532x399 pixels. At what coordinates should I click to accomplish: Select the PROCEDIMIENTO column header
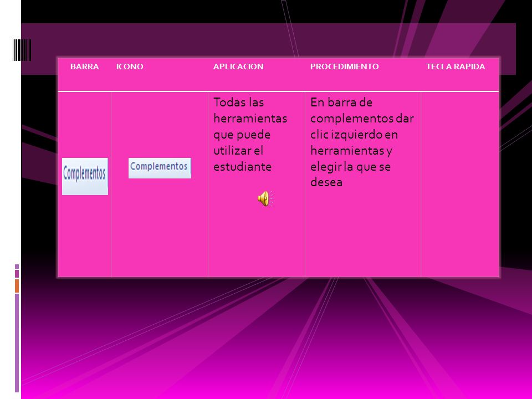pyautogui.click(x=344, y=66)
